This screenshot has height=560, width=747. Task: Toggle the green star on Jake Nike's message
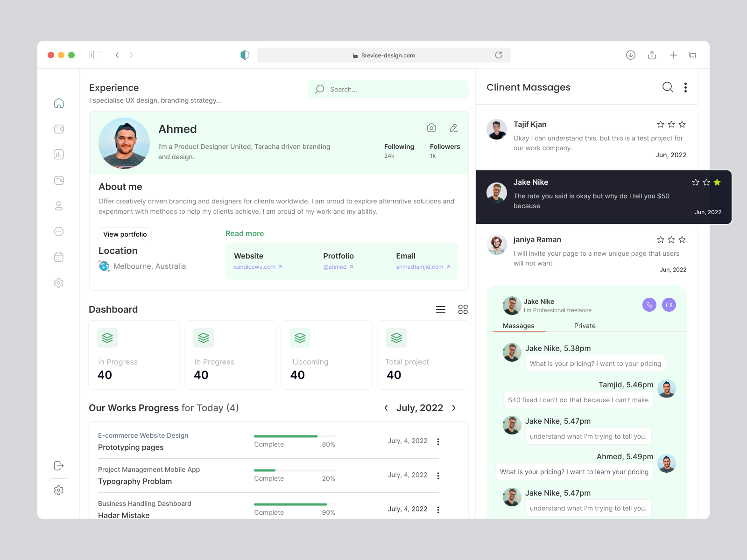coord(718,182)
